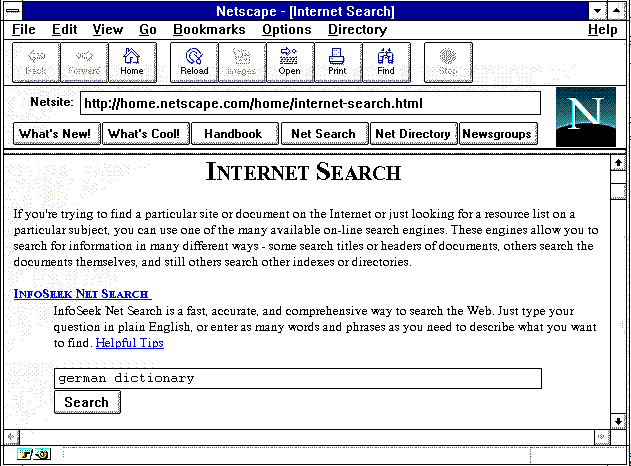
Task: Click the Search submit button
Action: [x=87, y=402]
